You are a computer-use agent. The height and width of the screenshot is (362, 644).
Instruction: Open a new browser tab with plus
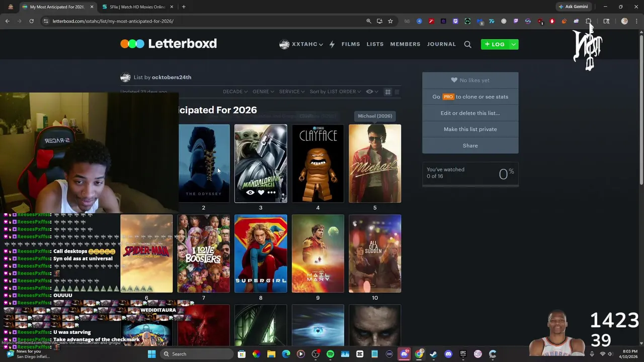(184, 7)
